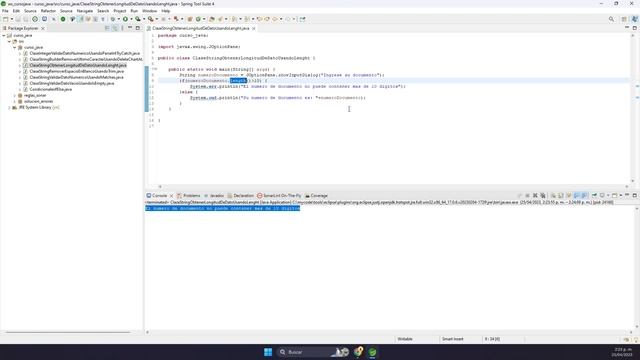Click the Debug bug toolbar icon
This screenshot has width=640, height=360.
(113, 19)
